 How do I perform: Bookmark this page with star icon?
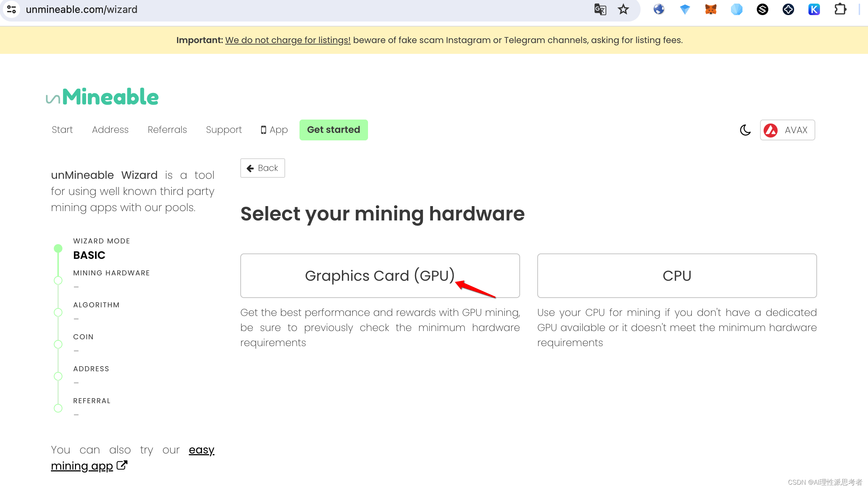[623, 9]
